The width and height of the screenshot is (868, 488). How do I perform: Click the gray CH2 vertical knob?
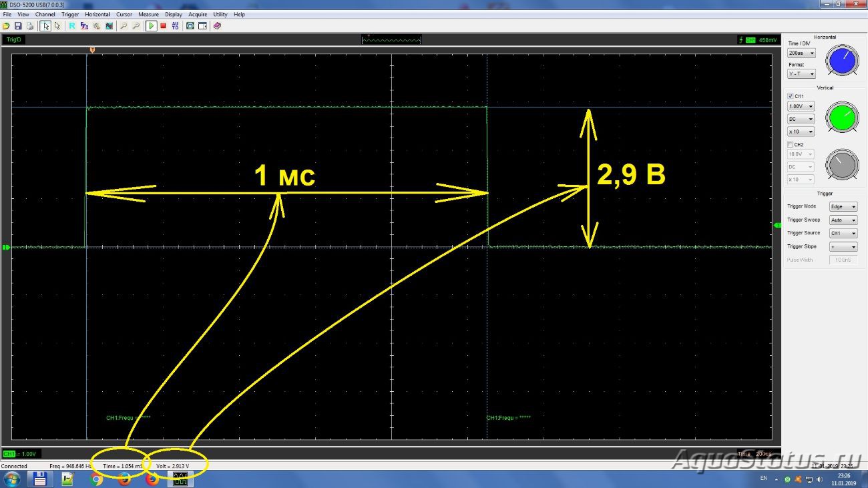pyautogui.click(x=841, y=164)
